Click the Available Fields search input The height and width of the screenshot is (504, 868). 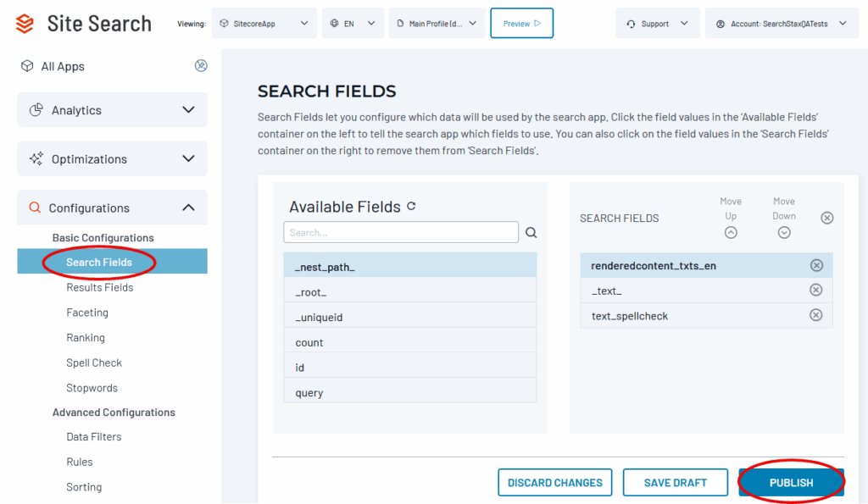pyautogui.click(x=400, y=233)
